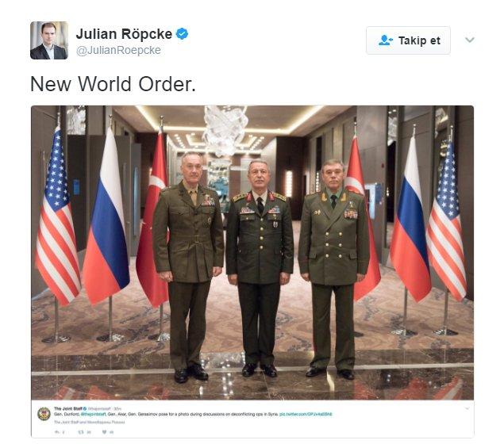Open the @thejointstaff mention link
504x444 pixels.
(96, 414)
